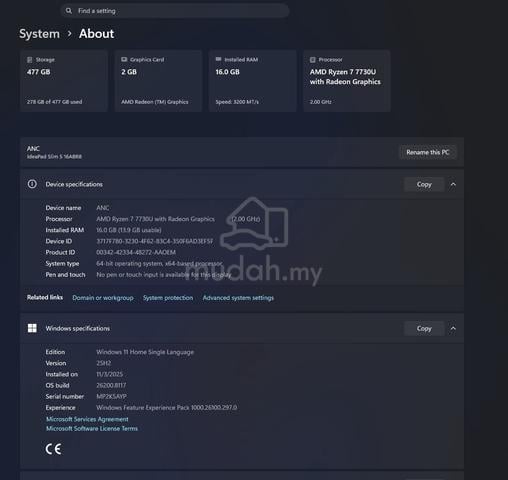
Task: Rename this PC
Action: [428, 152]
